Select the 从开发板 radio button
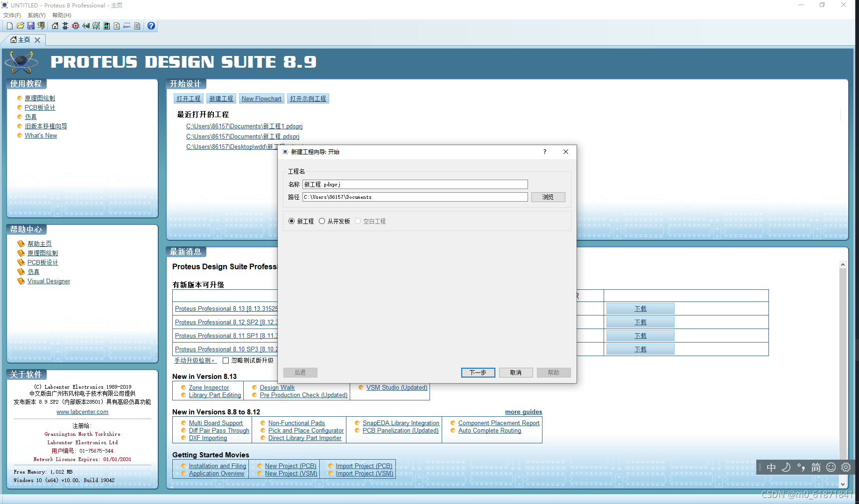859x504 pixels. coord(322,221)
